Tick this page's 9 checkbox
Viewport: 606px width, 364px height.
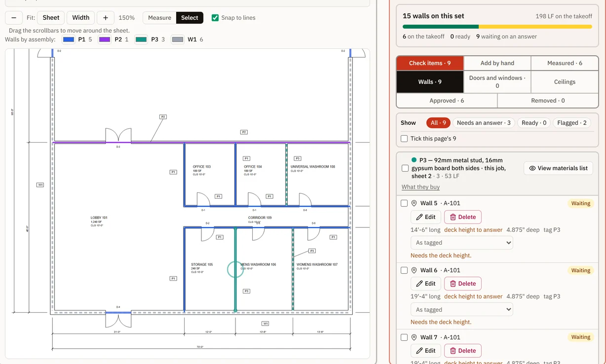pyautogui.click(x=404, y=139)
